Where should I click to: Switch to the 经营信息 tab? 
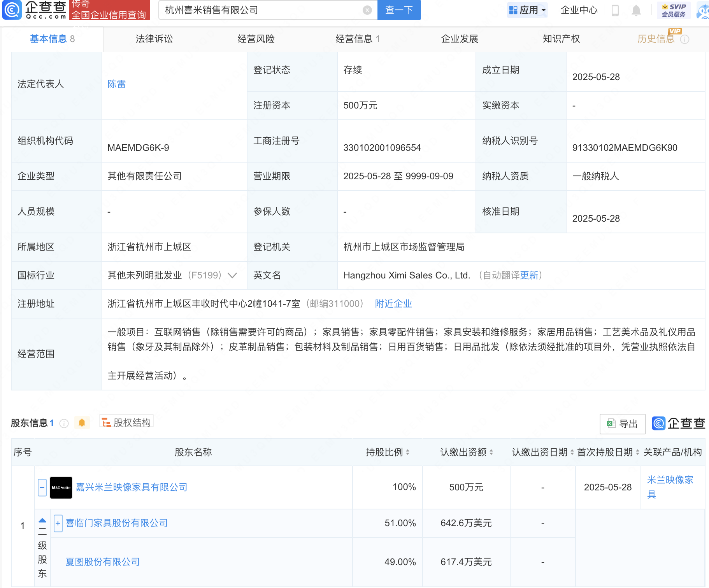(358, 39)
